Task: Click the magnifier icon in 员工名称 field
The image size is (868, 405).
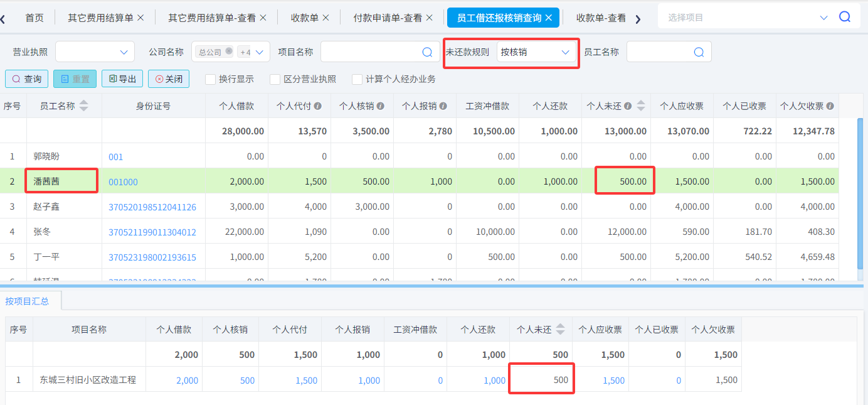Action: (x=699, y=53)
